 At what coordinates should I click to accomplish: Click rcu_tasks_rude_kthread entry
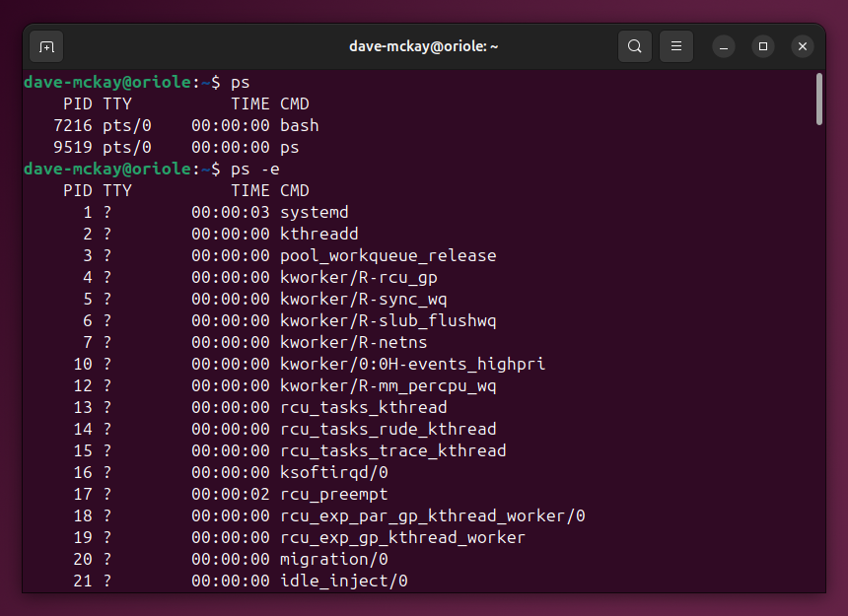[x=388, y=429]
